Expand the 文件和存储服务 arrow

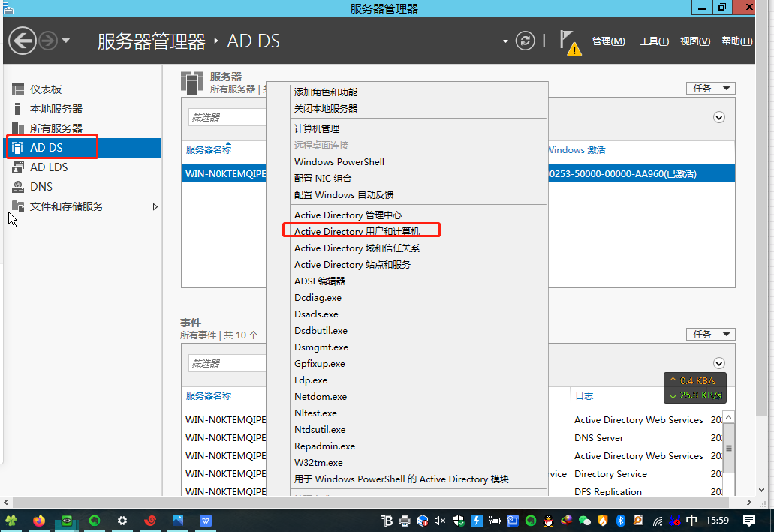(x=155, y=207)
